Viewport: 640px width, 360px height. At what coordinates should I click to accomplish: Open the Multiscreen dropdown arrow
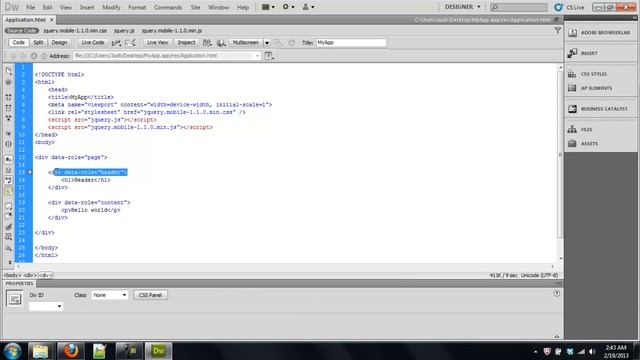pos(267,43)
